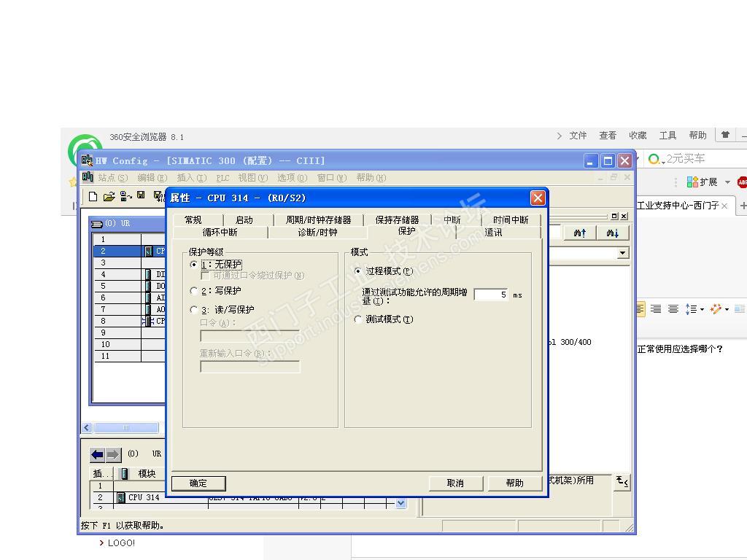The height and width of the screenshot is (560, 747).
Task: Toggle the 可通过口令绕过保护 checkbox
Action: point(205,276)
